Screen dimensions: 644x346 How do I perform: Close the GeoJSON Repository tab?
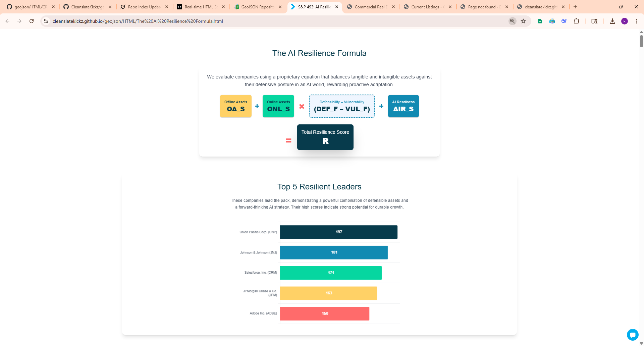280,7
